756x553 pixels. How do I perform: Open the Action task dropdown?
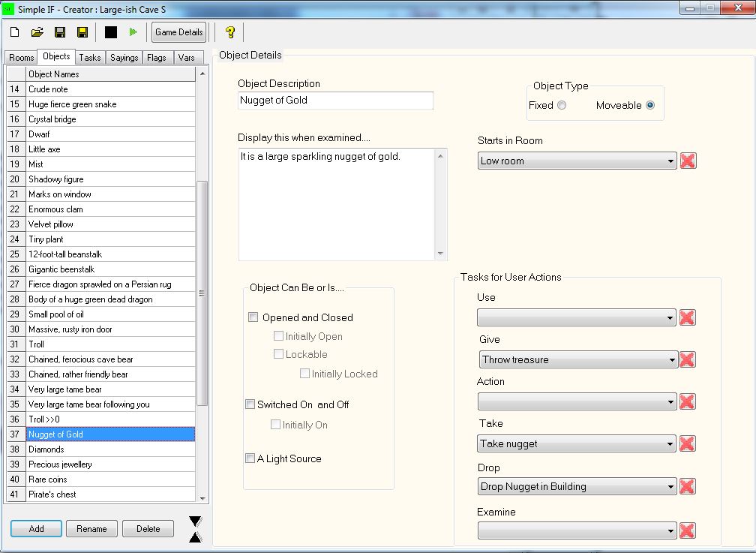(577, 401)
